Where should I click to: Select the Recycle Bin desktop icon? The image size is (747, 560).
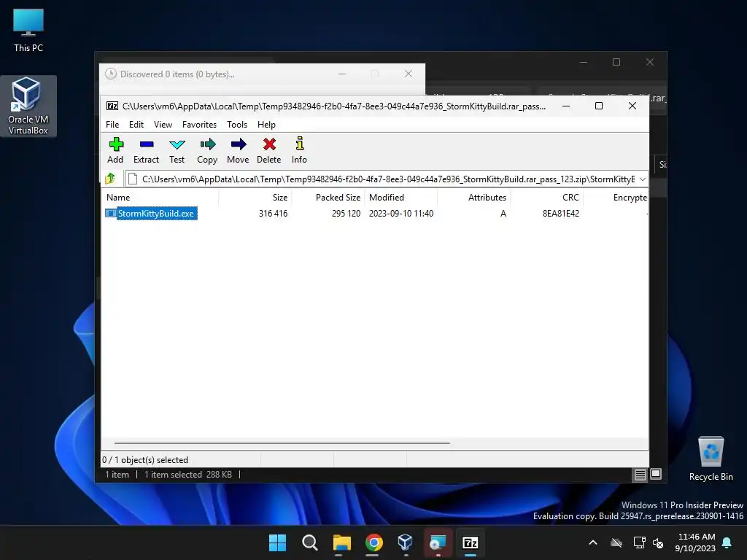[x=711, y=459]
